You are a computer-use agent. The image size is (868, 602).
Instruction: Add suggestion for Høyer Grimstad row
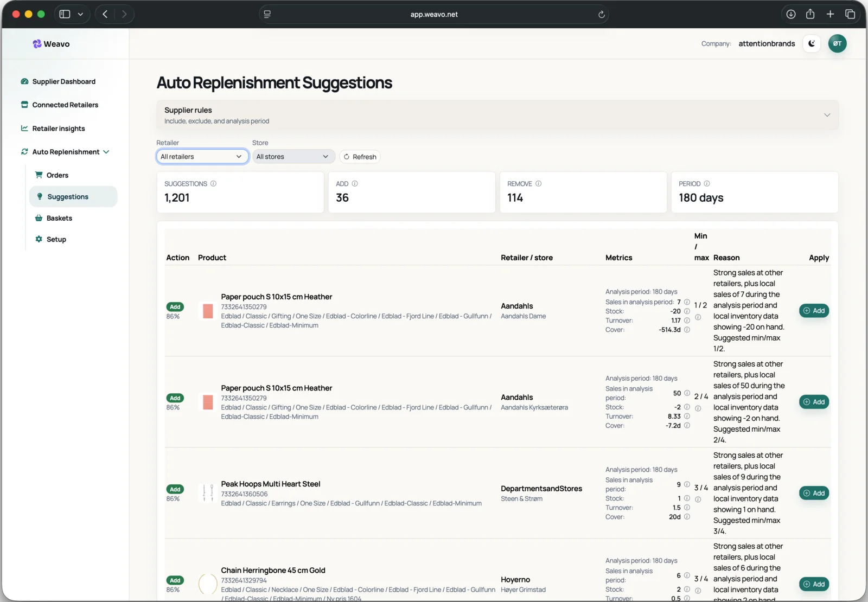tap(814, 584)
